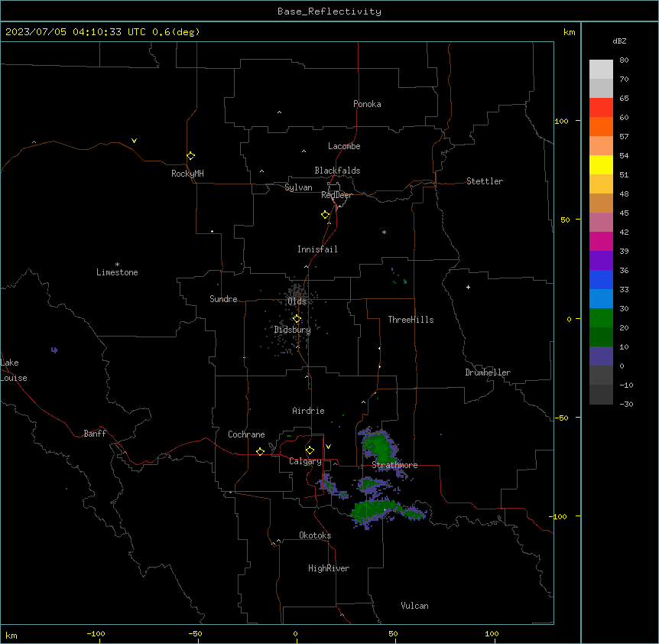659x644 pixels.
Task: Click the Base_Reflectivity title
Action: [329, 11]
